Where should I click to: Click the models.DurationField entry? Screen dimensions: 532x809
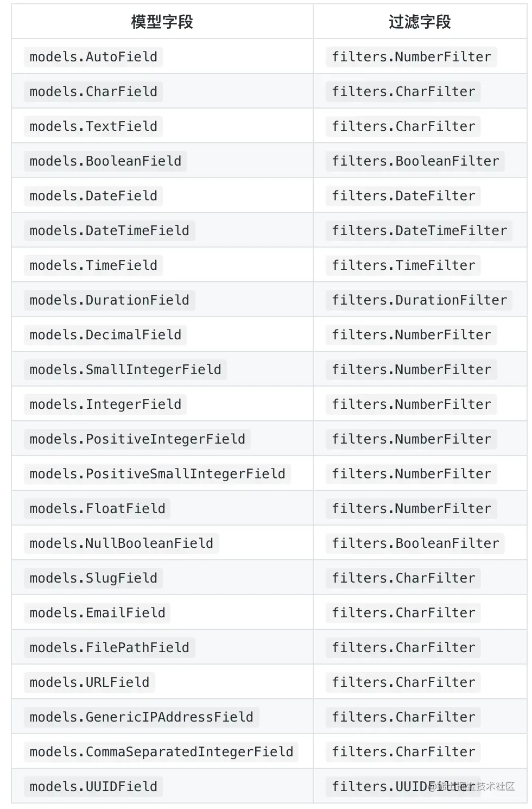pyautogui.click(x=109, y=300)
